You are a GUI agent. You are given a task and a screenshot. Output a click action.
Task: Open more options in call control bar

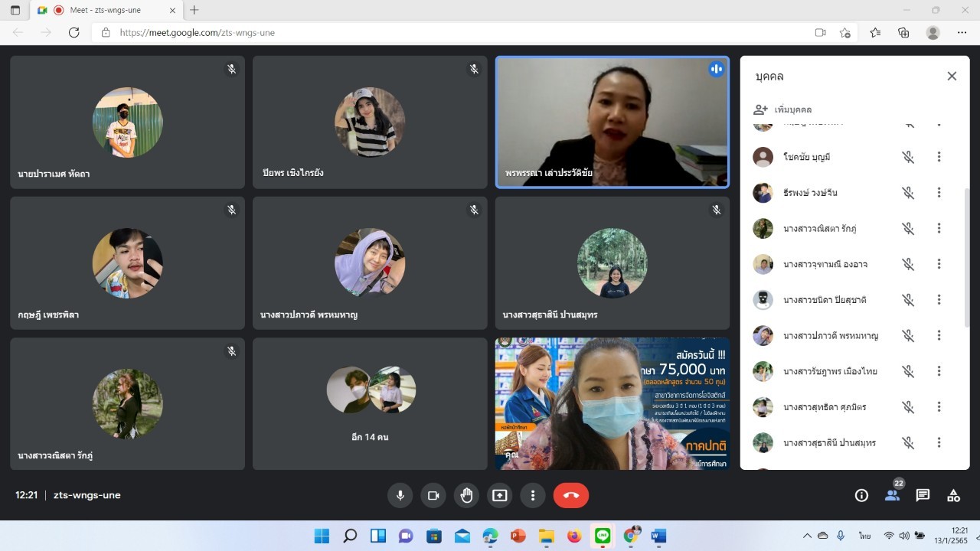pyautogui.click(x=533, y=495)
